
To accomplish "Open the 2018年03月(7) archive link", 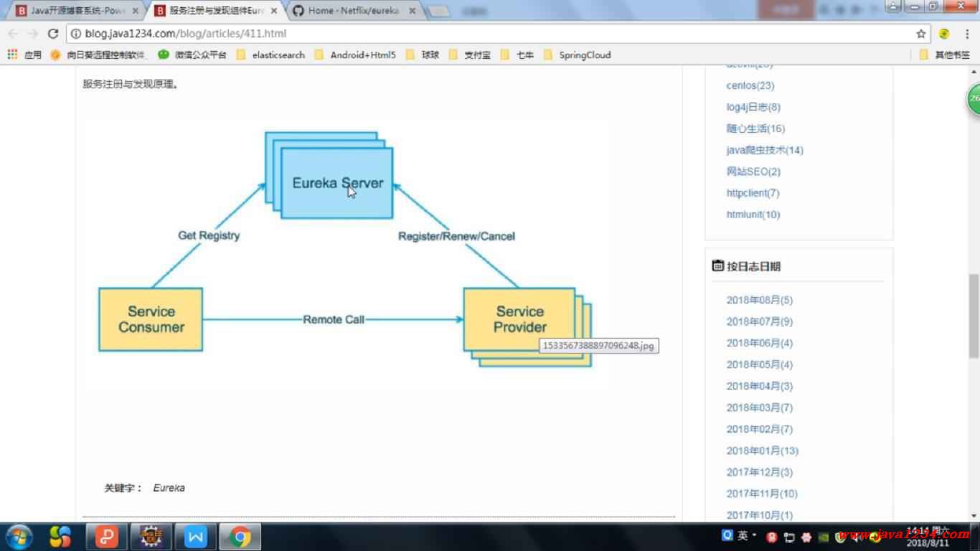I will click(x=760, y=408).
